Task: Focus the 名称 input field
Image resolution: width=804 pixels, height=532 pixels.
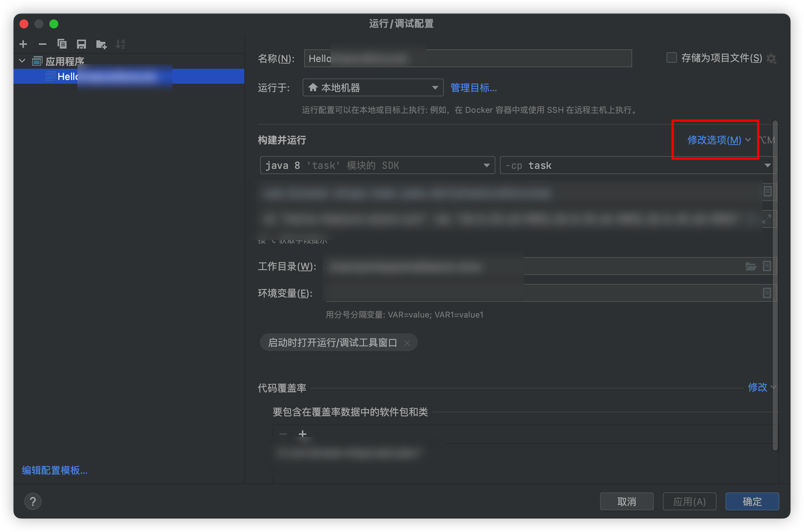Action: pyautogui.click(x=468, y=58)
